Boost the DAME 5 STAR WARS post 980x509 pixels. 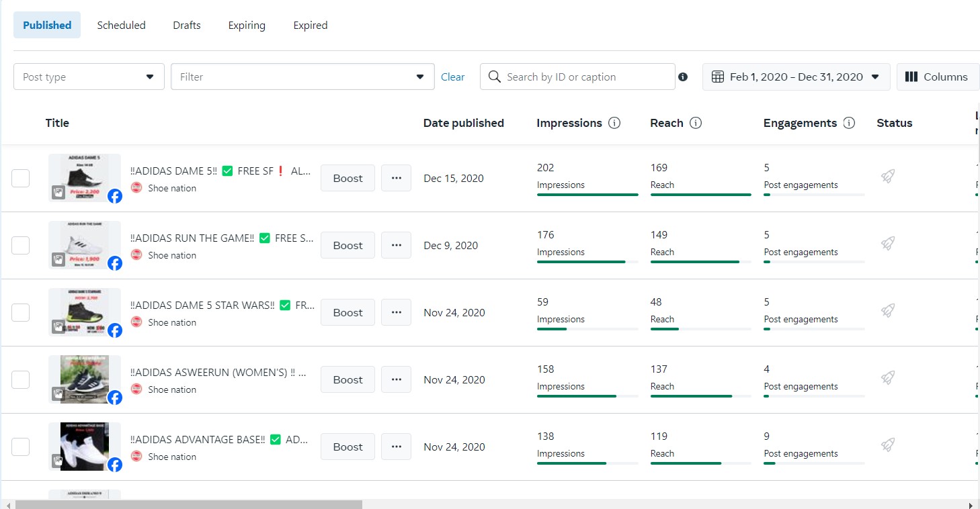[348, 312]
